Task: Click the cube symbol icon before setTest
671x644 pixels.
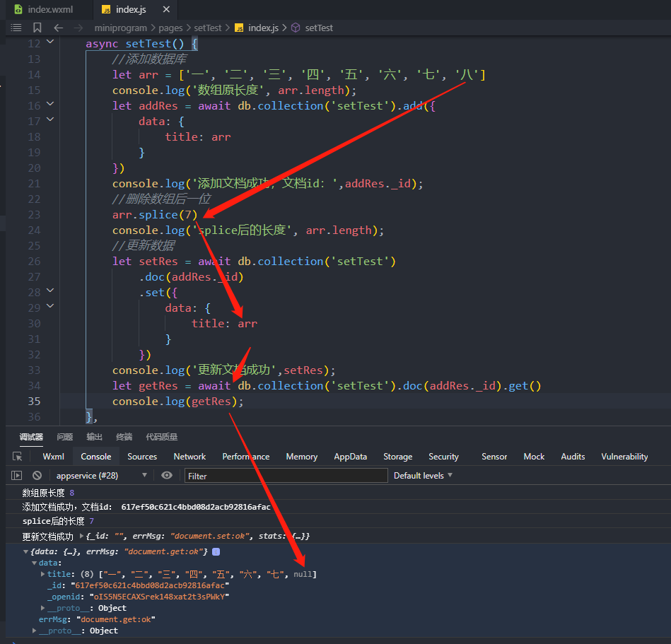Action: (x=296, y=28)
